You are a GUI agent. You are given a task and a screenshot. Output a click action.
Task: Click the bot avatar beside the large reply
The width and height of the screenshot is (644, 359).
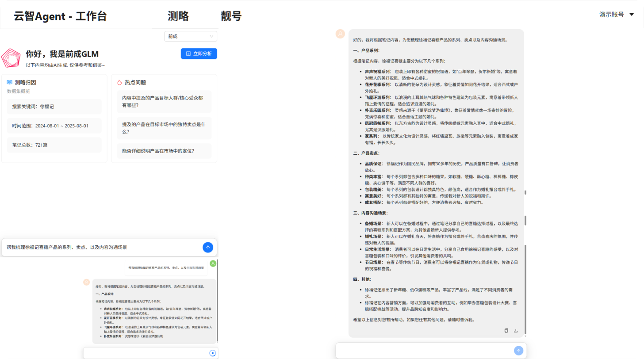click(x=340, y=34)
